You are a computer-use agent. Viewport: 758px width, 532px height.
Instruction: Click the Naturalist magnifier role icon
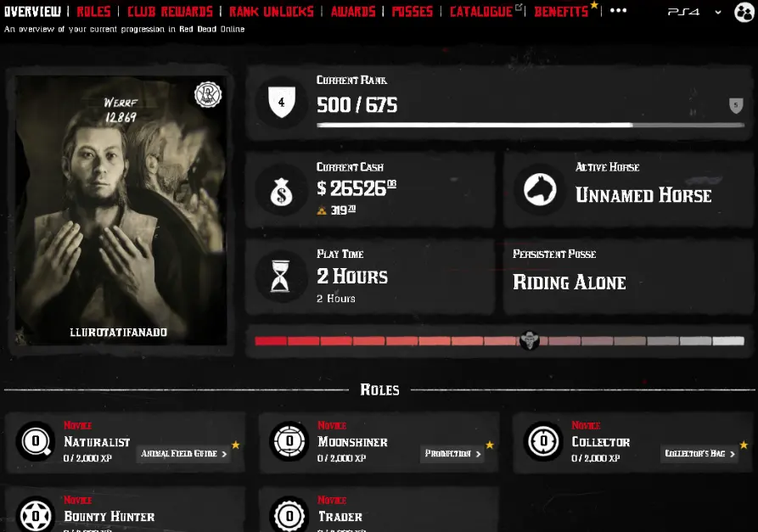point(36,441)
